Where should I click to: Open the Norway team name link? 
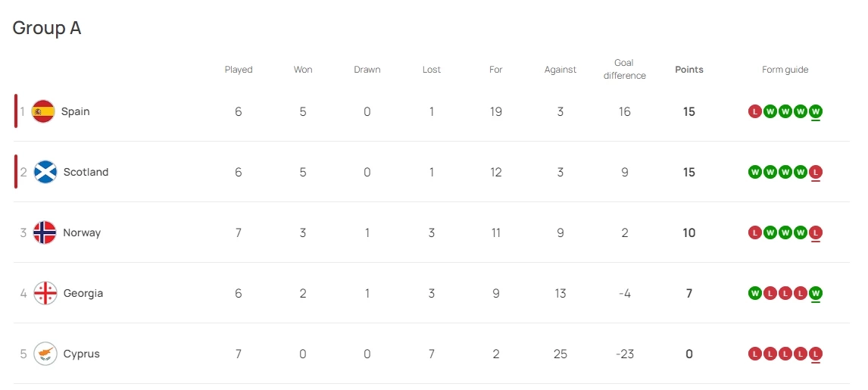[82, 232]
